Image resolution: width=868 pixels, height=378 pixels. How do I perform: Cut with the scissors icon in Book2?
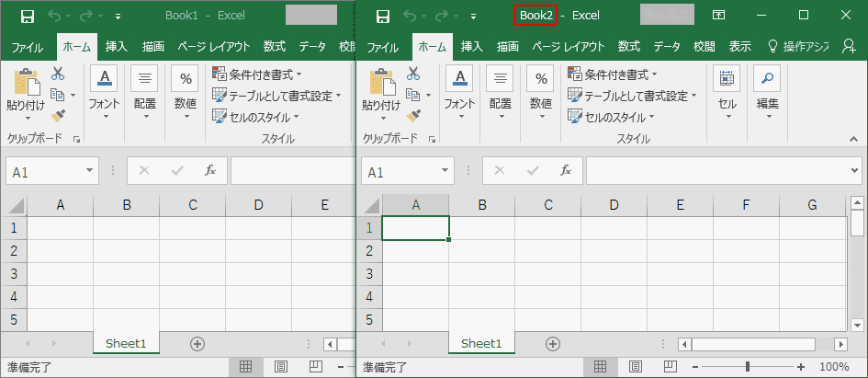[x=413, y=73]
